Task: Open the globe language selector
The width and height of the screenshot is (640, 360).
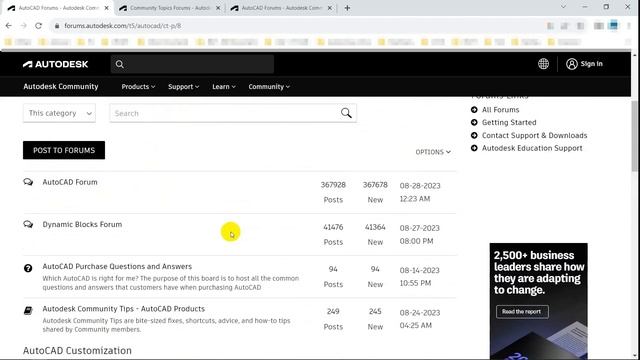Action: point(543,64)
